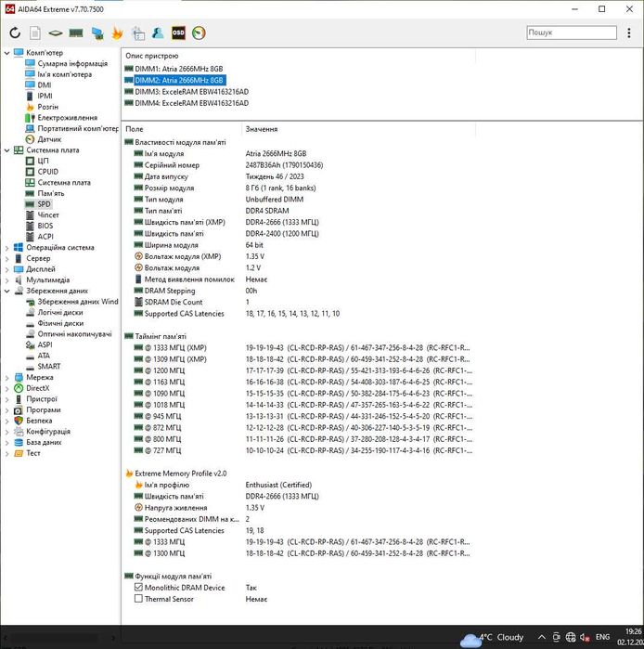
Task: Open the OSD panel icon
Action: point(178,32)
